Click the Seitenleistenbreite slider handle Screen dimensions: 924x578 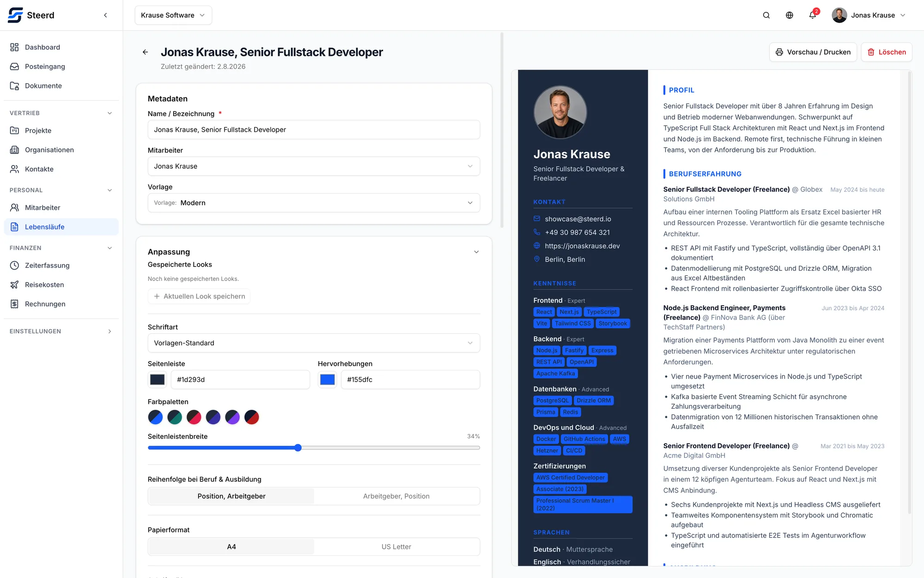(x=298, y=448)
